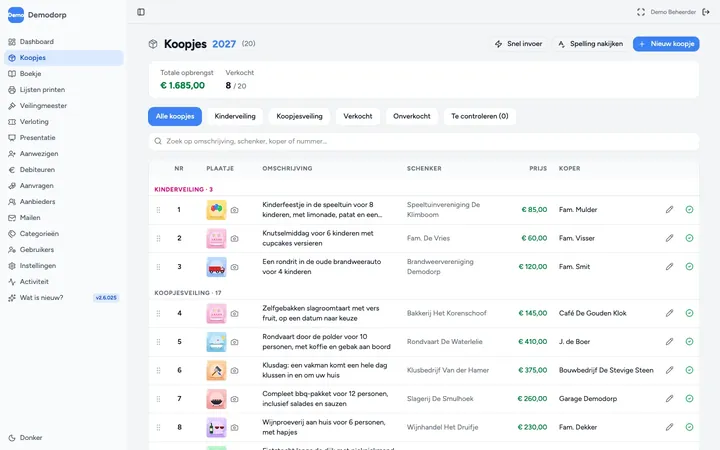Go to Lijsten printen
This screenshot has width=720, height=450.
(x=64, y=90)
